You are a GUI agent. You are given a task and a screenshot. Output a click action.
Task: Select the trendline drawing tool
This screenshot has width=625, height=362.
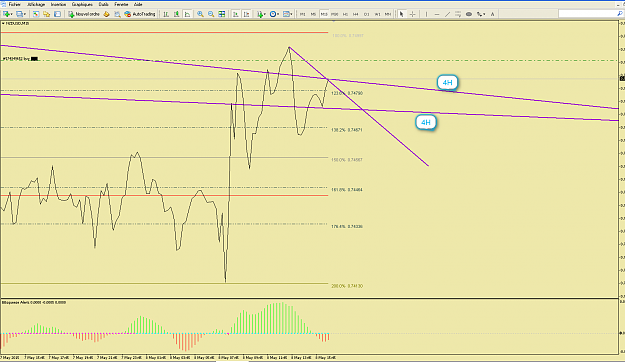click(x=448, y=14)
